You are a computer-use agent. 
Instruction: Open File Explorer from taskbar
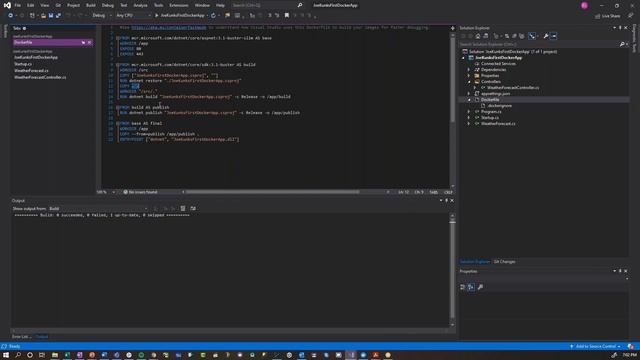click(55, 355)
